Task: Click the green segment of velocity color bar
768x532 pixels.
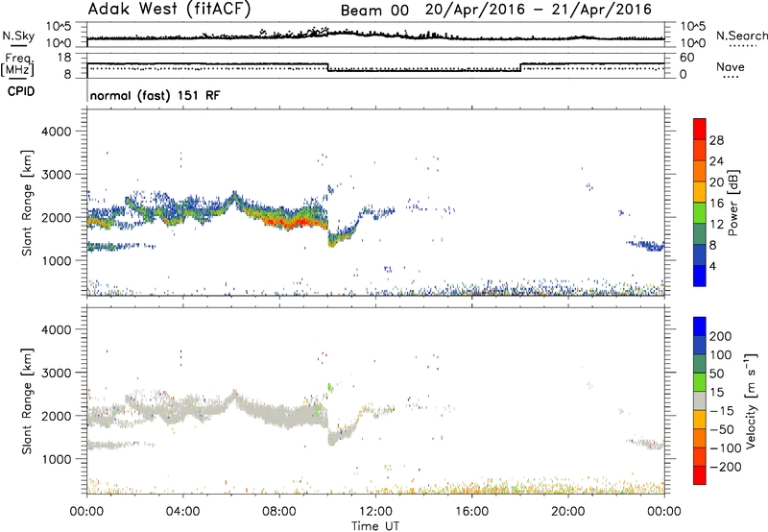Action: (x=700, y=382)
